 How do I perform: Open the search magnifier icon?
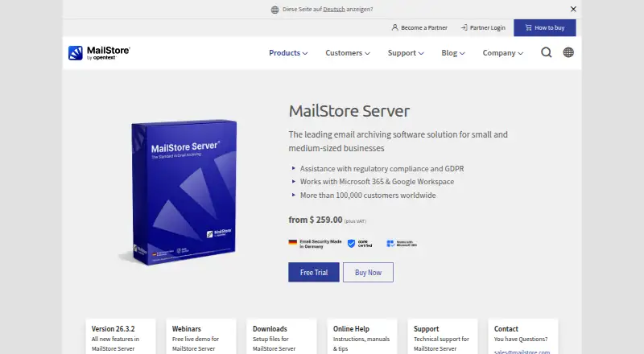(x=547, y=52)
